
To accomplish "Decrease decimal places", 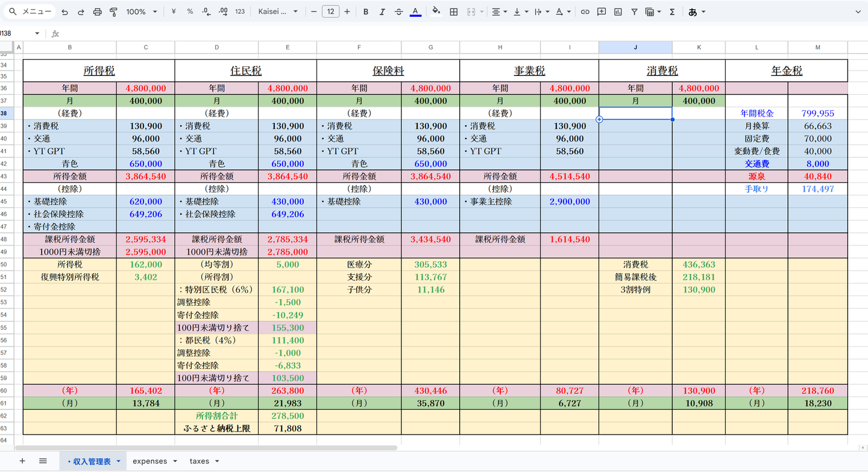I will point(207,11).
